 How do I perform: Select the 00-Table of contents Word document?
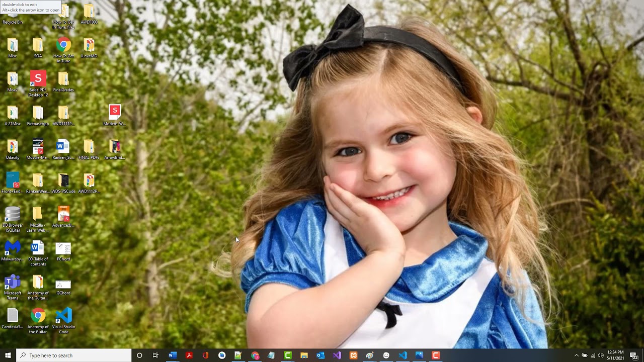pos(38,253)
